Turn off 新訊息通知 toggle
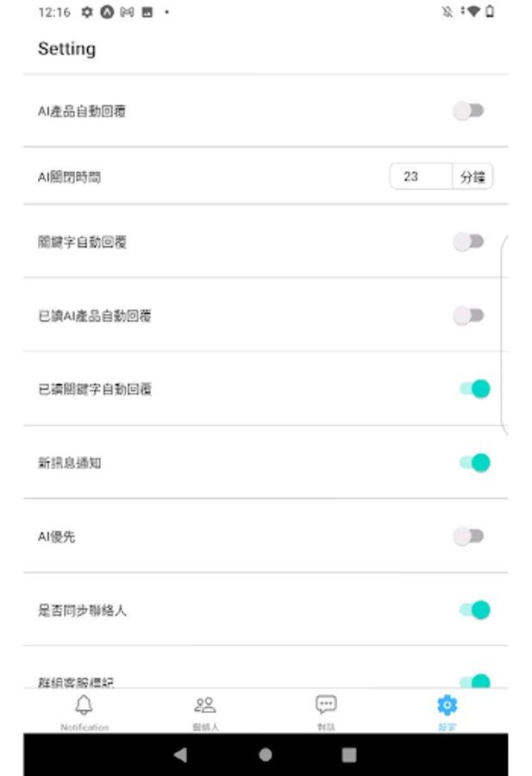Viewport: 532px width, 776px height. [x=475, y=463]
